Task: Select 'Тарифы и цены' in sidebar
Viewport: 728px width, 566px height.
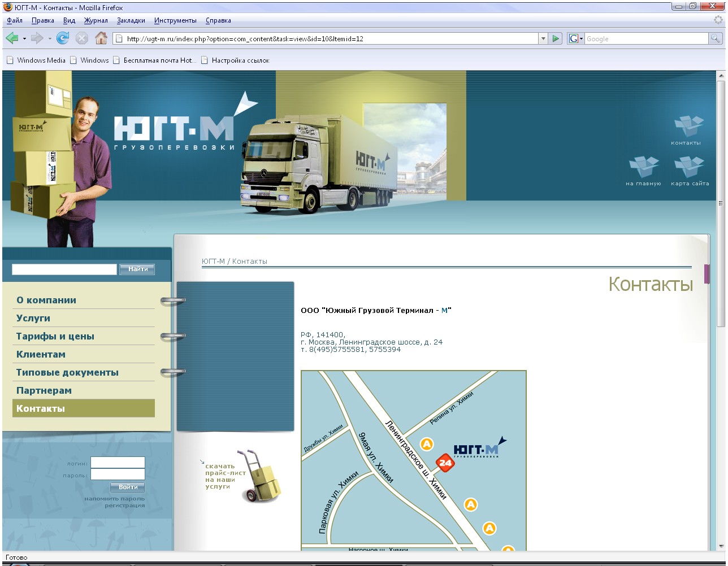Action: pos(55,336)
